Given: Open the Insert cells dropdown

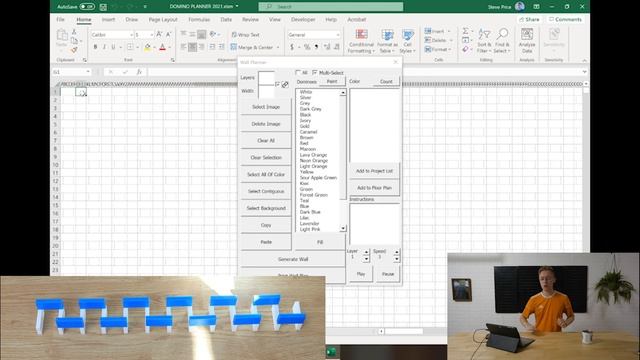Looking at the screenshot, I should [449, 31].
